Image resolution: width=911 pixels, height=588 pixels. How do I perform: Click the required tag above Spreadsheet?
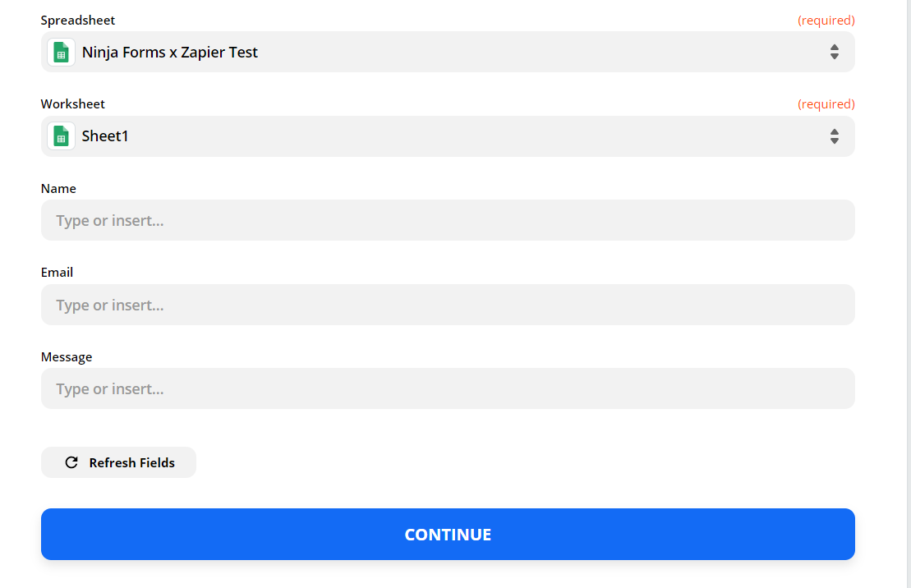(826, 20)
